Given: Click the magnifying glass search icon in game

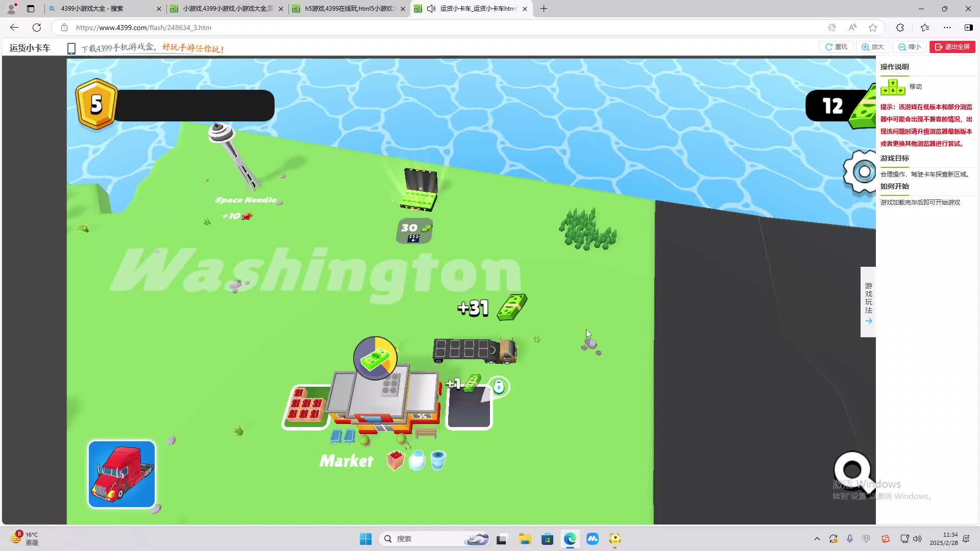Looking at the screenshot, I should click(852, 469).
